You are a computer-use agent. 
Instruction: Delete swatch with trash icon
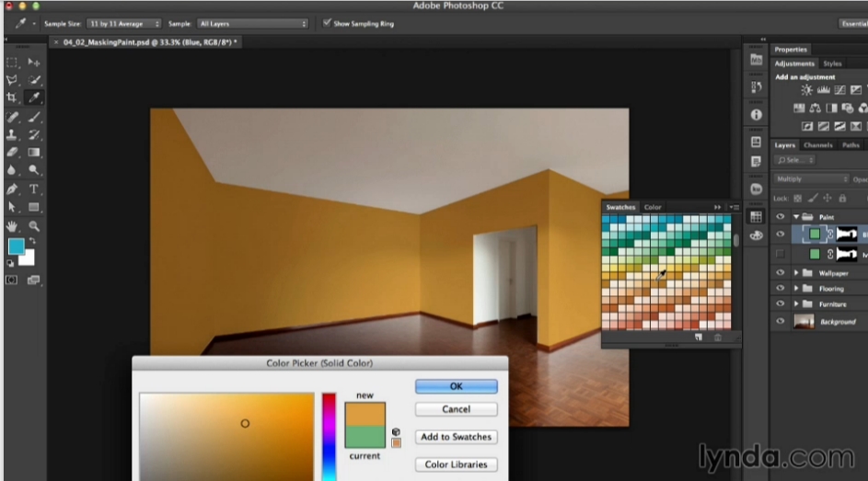pos(717,338)
